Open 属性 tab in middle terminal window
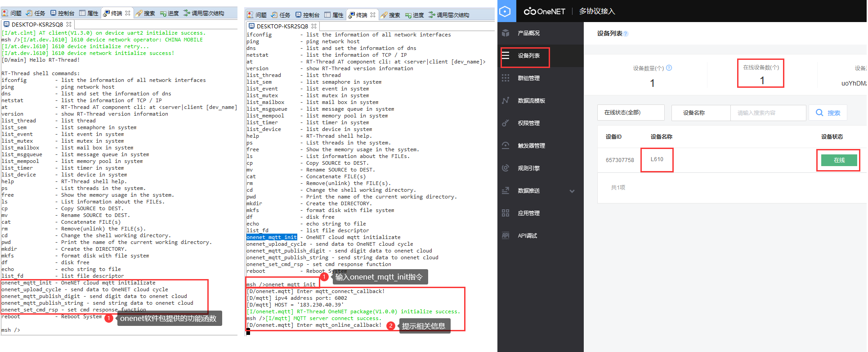The width and height of the screenshot is (868, 352). [334, 15]
